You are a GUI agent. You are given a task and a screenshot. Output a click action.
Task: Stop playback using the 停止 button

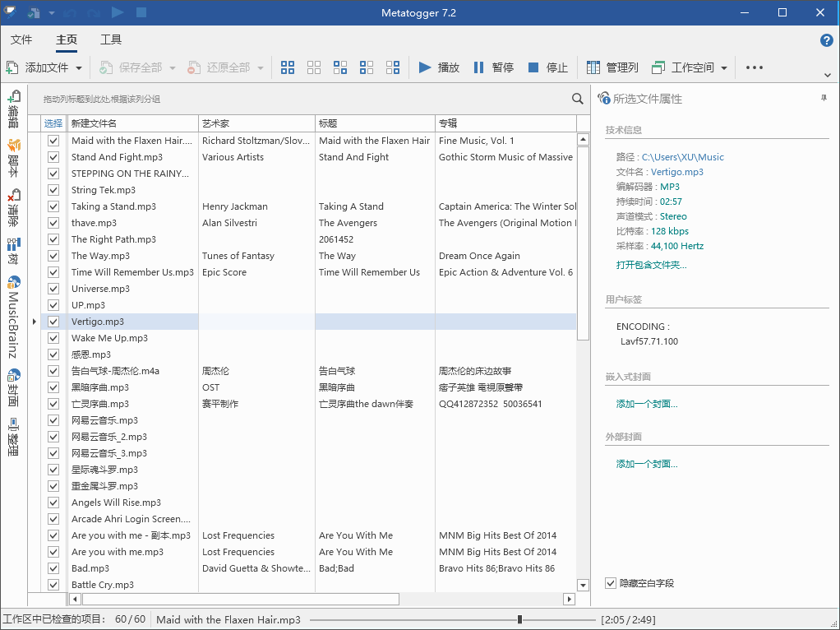point(548,67)
